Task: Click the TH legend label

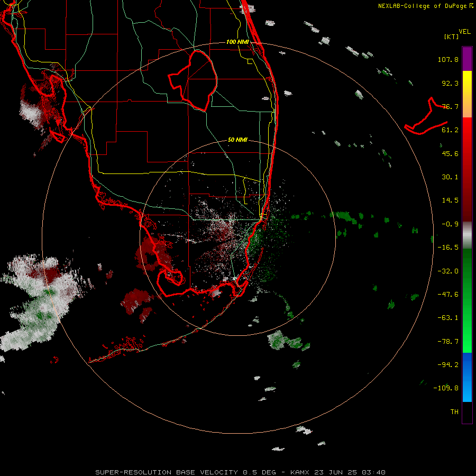Action: [x=454, y=411]
